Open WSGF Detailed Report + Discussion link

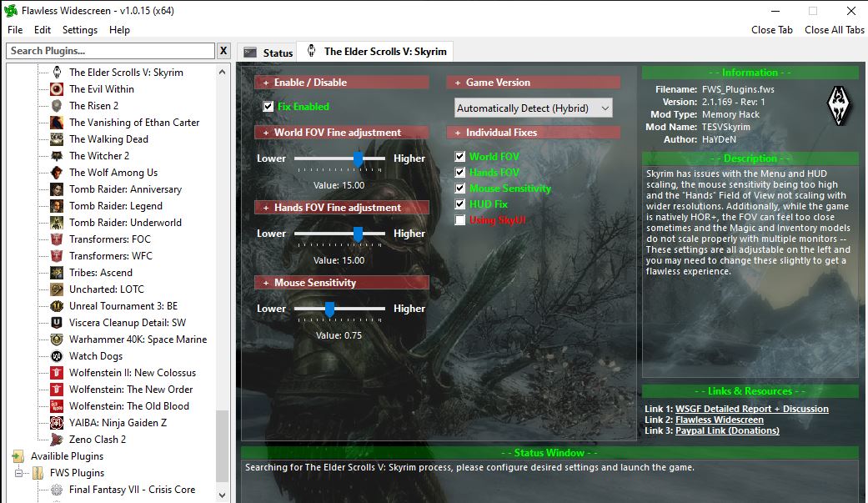click(752, 409)
